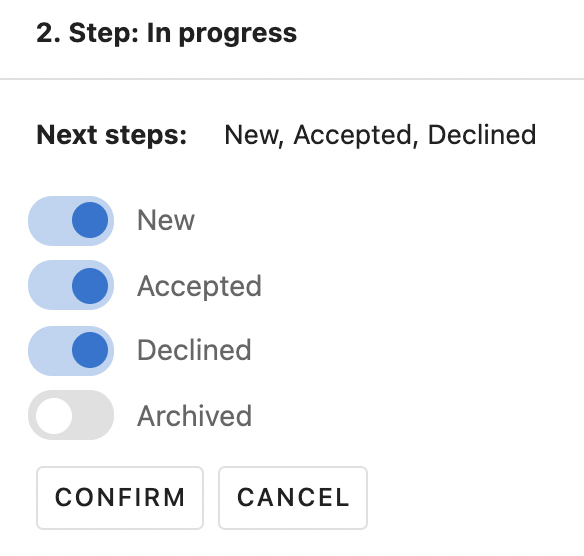Click the divider line under the heading
Screen dimensions: 584x556
click(x=292, y=79)
